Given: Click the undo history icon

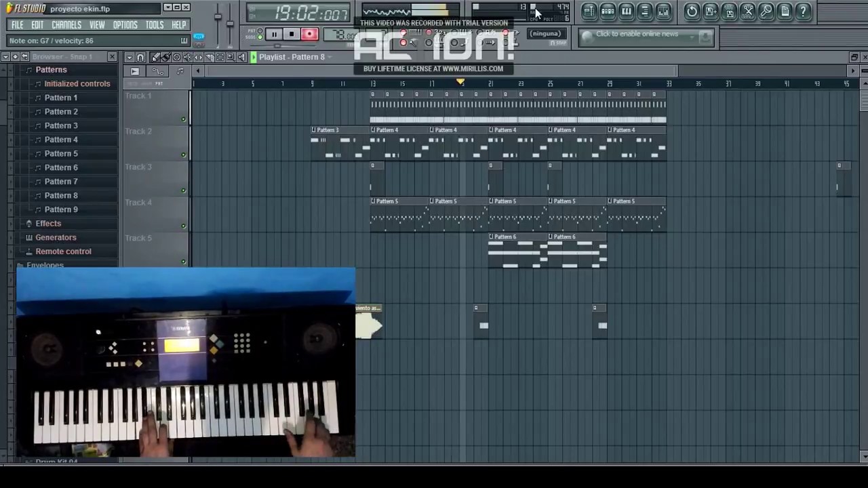Looking at the screenshot, I should coord(692,12).
